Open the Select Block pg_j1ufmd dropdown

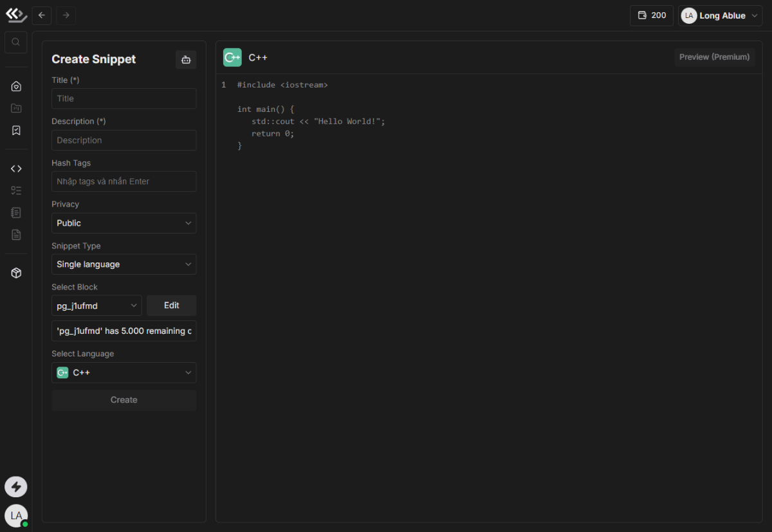point(96,306)
